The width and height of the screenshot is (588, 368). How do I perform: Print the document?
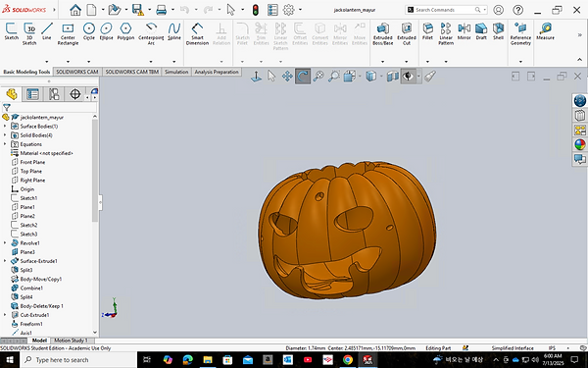point(162,10)
